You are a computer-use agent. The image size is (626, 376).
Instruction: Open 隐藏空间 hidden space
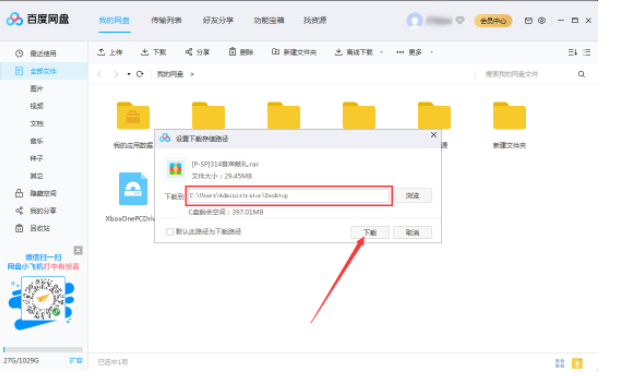43,193
